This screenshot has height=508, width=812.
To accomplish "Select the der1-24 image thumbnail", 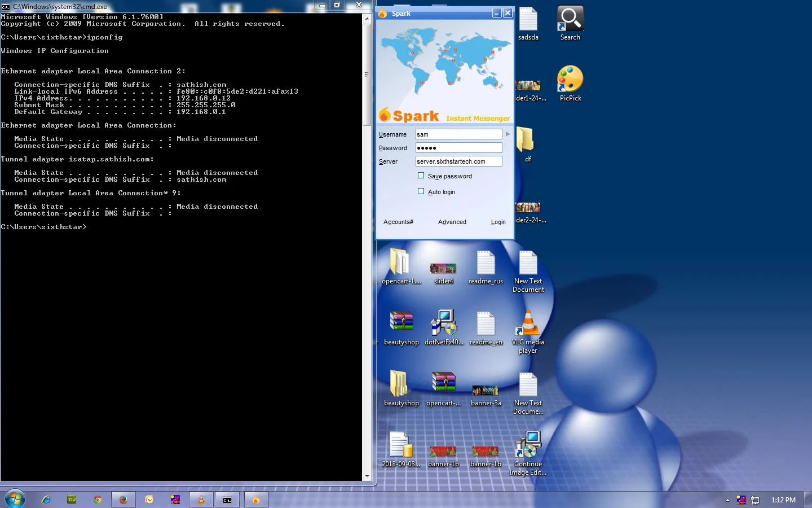I will tap(528, 86).
